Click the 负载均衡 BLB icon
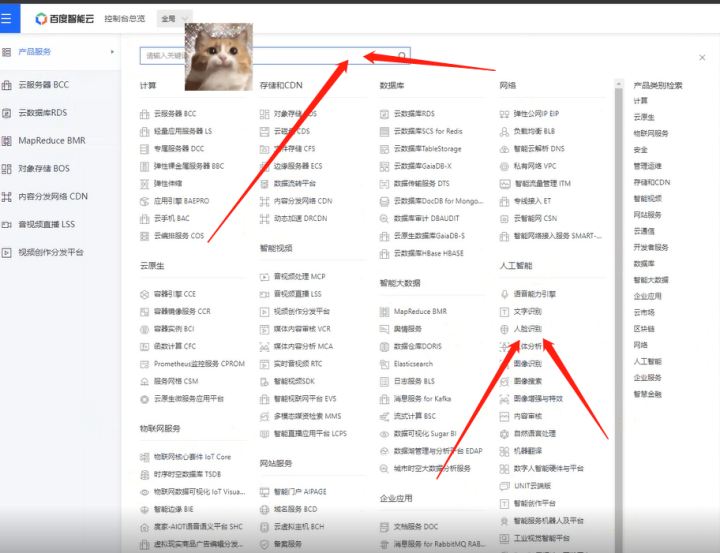This screenshot has width=720, height=553. pos(504,131)
